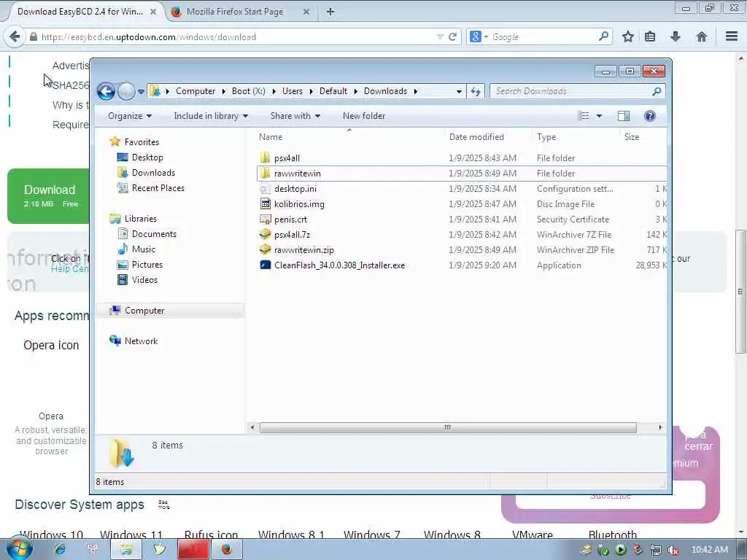
Task: Select desktop.ini file
Action: [x=295, y=189]
